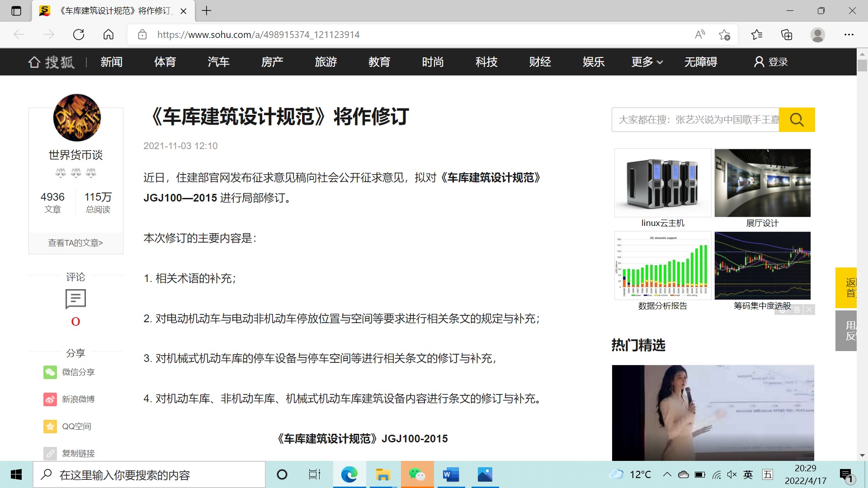The image size is (868, 488).
Task: Click the yellow Sohu search button
Action: (x=797, y=120)
